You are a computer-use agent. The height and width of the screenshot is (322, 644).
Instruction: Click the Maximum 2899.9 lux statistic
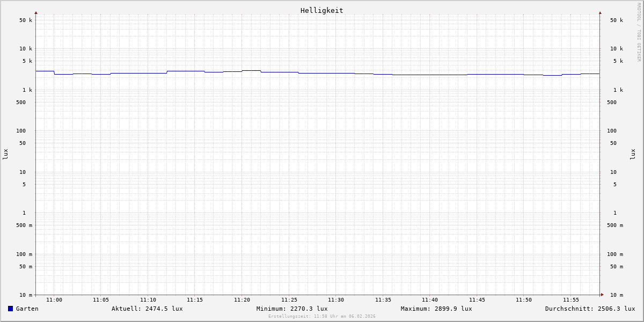436,309
